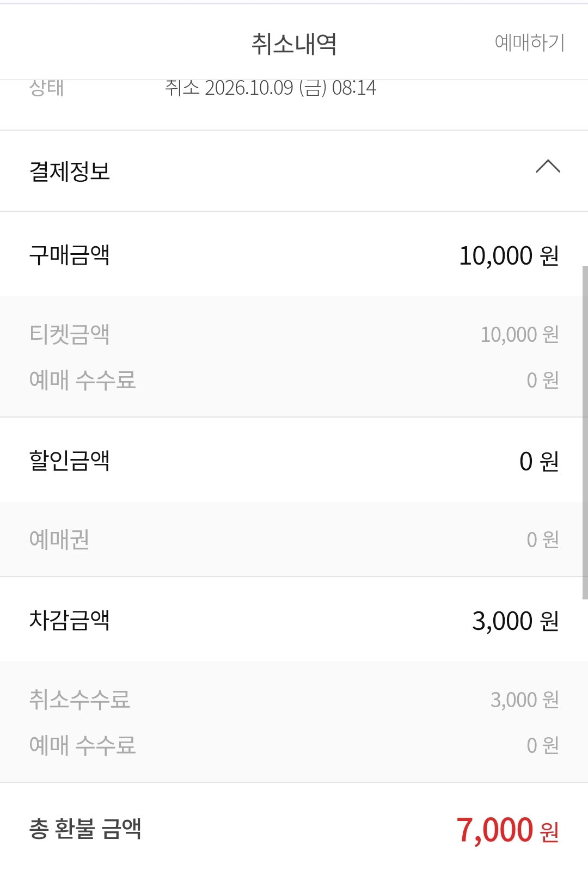Select the 0 원 discount amount

point(539,462)
